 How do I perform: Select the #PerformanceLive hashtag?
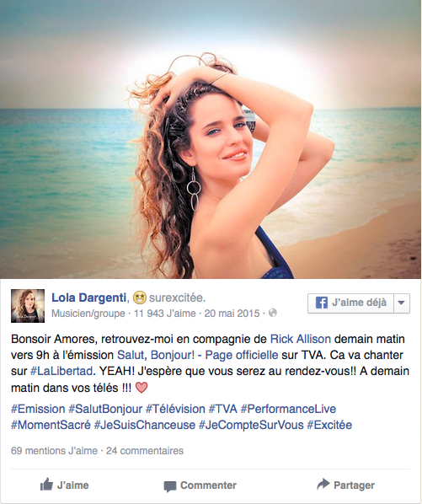288,409
